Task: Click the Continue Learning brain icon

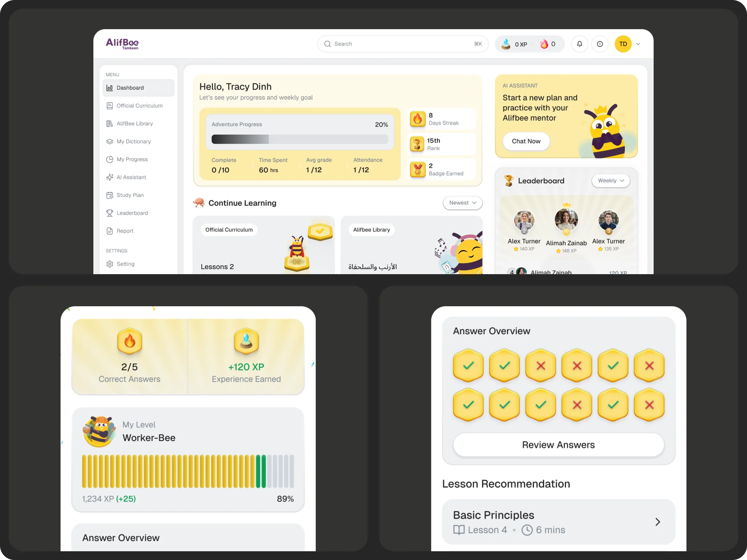Action: (199, 203)
